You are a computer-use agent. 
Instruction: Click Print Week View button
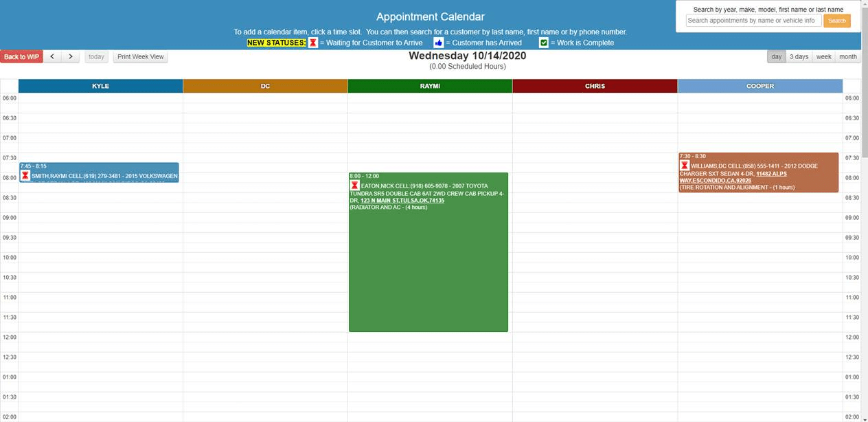coord(141,56)
